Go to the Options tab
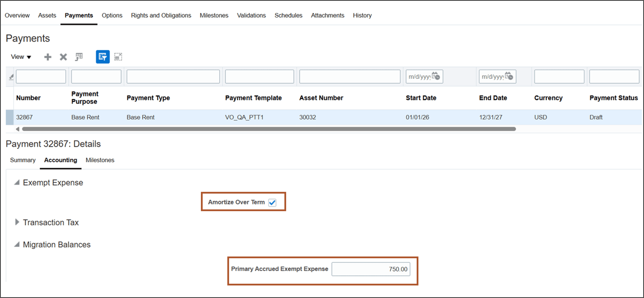 coord(112,15)
